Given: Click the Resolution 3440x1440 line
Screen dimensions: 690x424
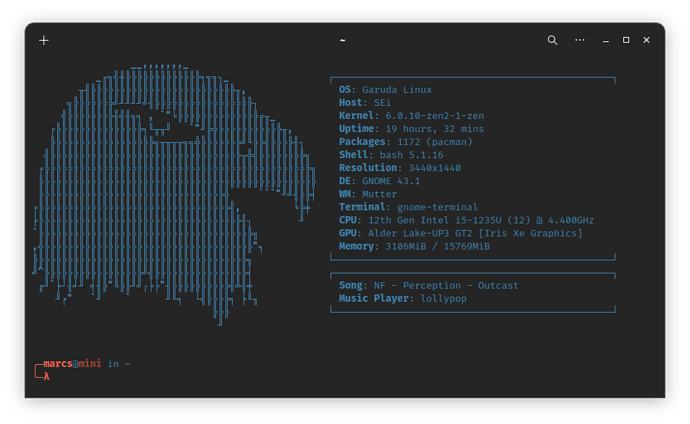Looking at the screenshot, I should coord(400,168).
